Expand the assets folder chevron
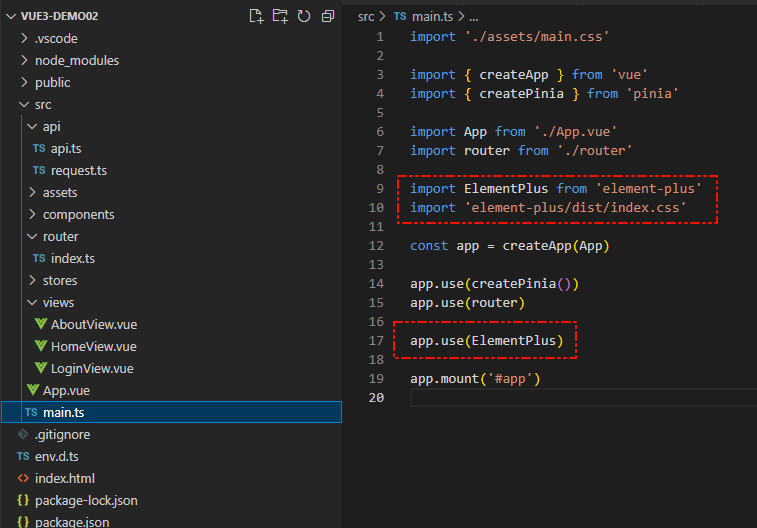Viewport: 757px width, 528px height. (32, 193)
